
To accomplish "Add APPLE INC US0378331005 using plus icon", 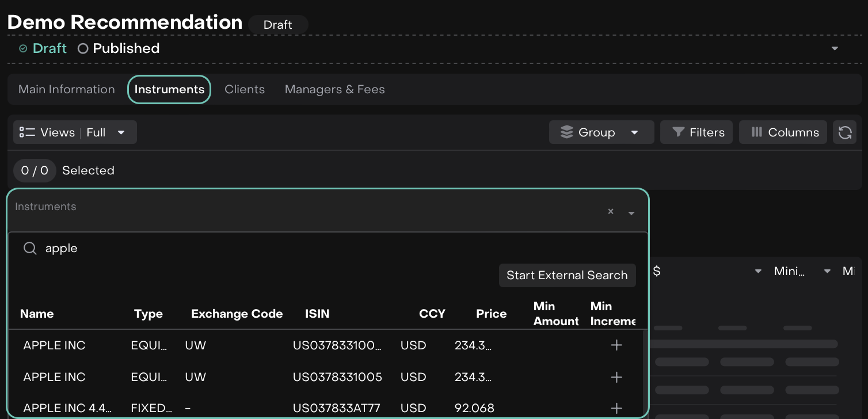I will point(616,377).
